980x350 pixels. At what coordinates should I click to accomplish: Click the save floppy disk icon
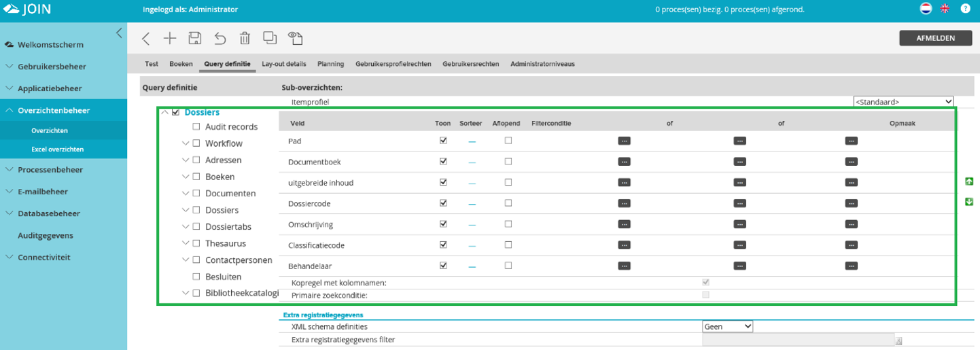point(195,38)
